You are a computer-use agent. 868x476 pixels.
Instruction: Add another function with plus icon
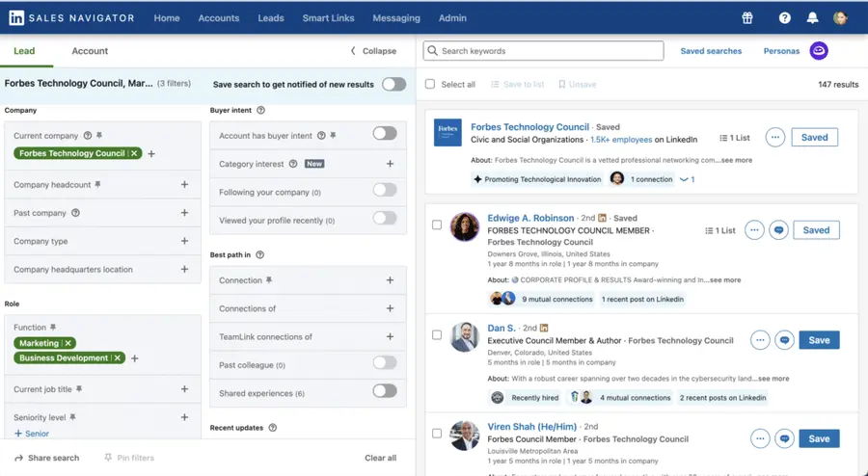click(134, 358)
